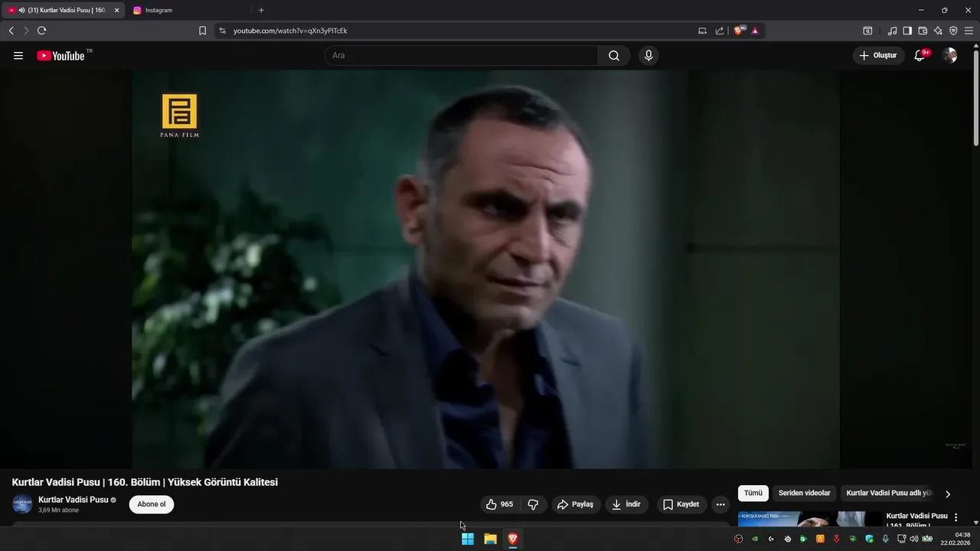Click the address bar URL
Screen dimensions: 980x551
click(290, 31)
